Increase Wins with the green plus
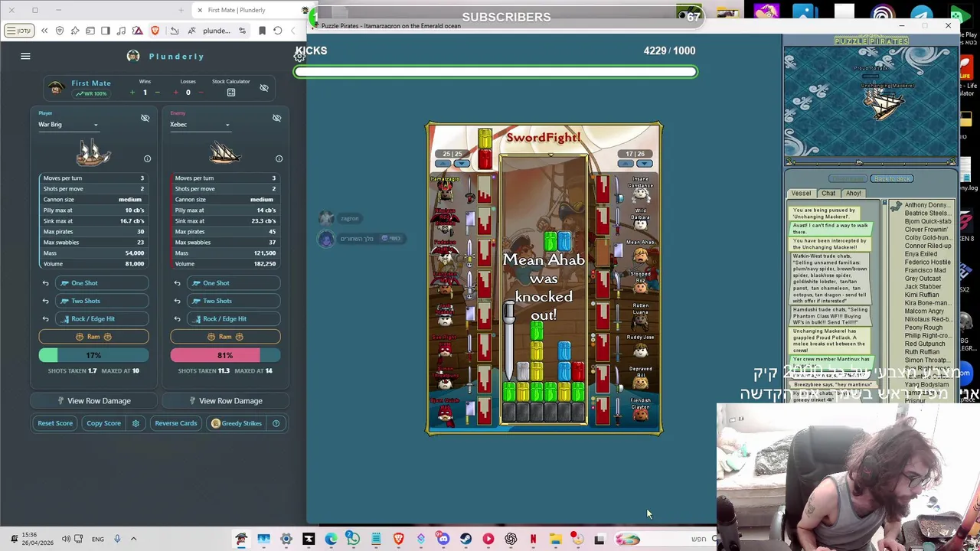This screenshot has width=980, height=551. pyautogui.click(x=132, y=93)
